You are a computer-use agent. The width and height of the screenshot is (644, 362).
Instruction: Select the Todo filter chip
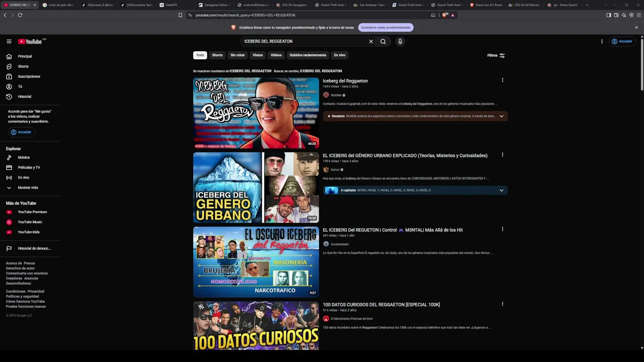200,55
